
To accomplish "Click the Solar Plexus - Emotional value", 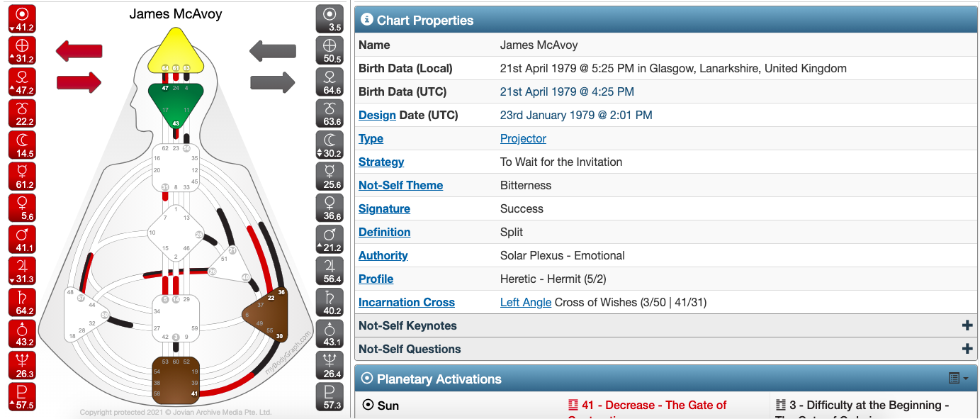I will [563, 255].
